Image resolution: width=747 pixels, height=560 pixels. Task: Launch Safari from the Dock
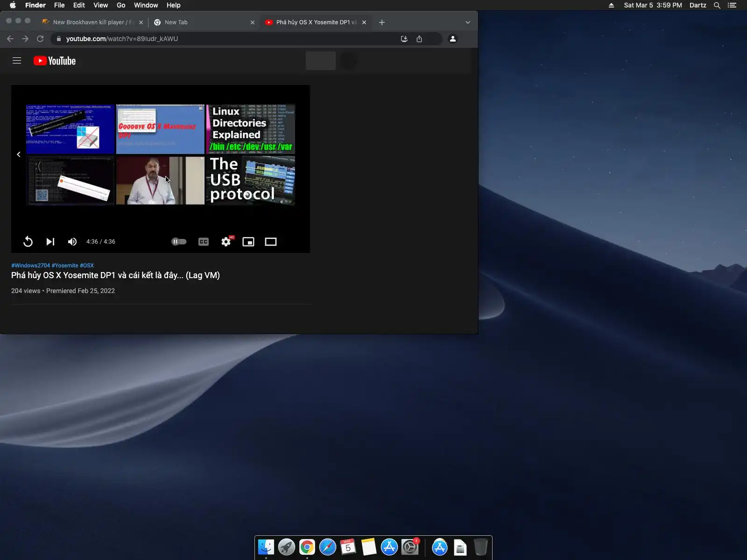click(x=328, y=547)
